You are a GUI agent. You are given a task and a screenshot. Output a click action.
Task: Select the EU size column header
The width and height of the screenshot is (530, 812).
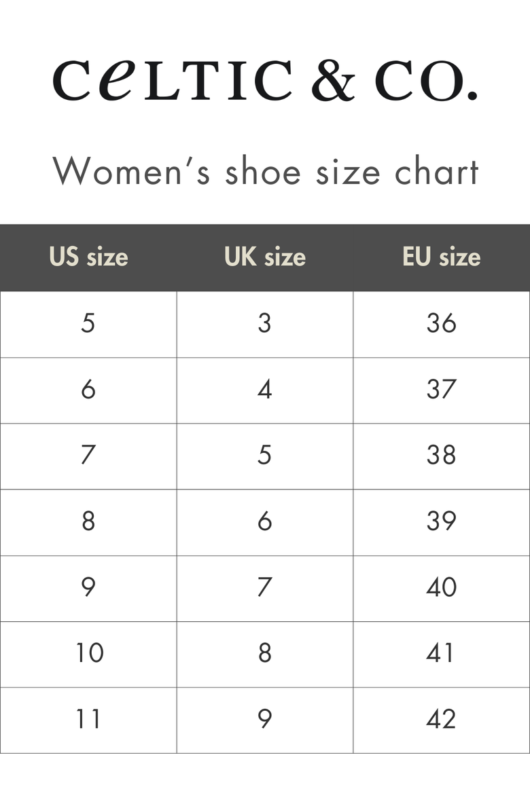[442, 257]
